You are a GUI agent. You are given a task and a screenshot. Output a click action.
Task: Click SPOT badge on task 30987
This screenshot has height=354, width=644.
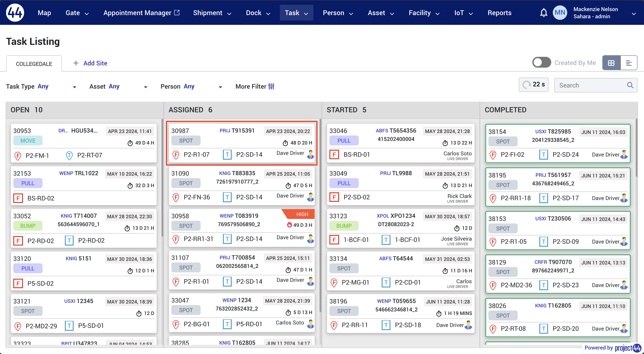click(x=186, y=141)
